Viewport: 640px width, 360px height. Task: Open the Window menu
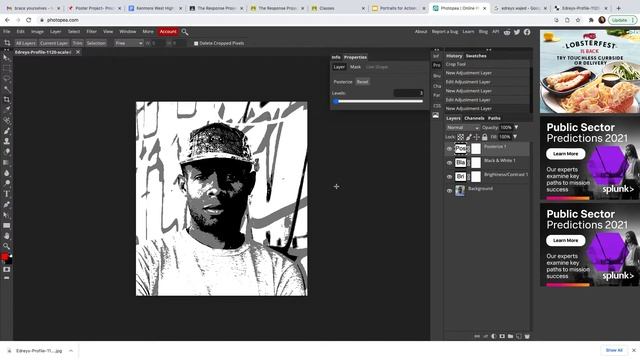[x=128, y=32]
